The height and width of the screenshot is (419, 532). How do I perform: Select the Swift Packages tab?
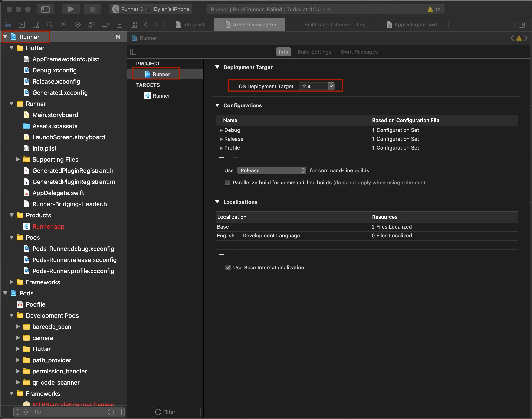coord(359,52)
